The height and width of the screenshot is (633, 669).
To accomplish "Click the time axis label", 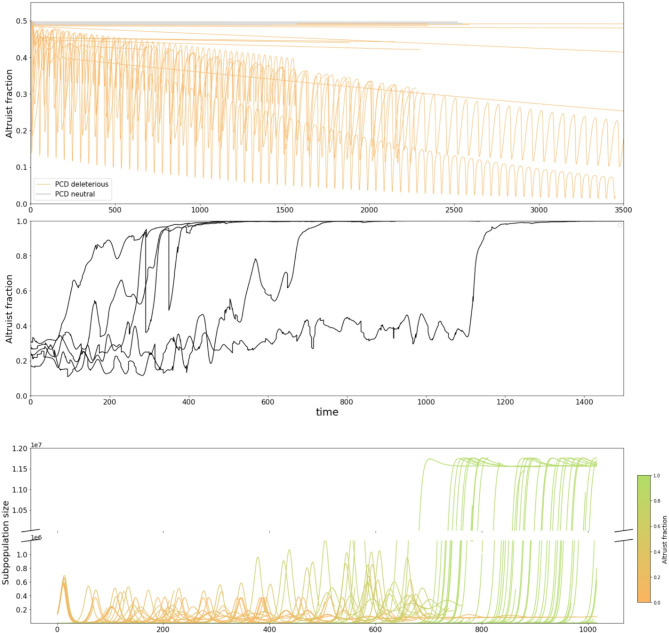I will click(x=327, y=412).
